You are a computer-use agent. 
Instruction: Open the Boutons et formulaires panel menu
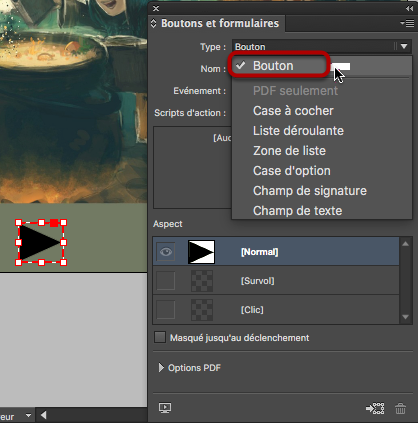tap(407, 23)
